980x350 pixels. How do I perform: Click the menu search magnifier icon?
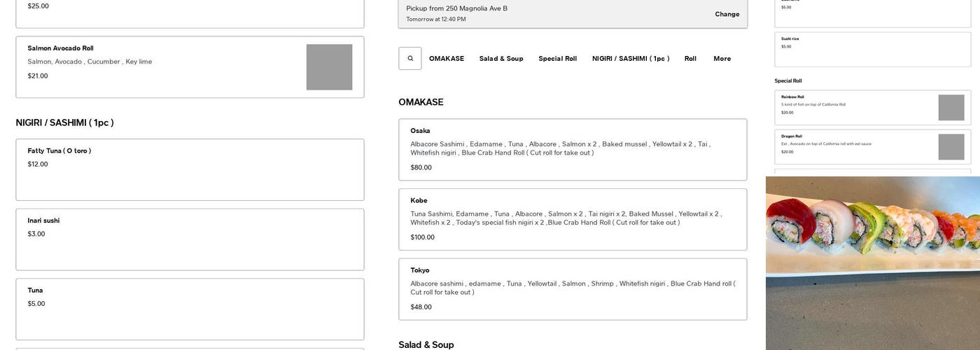click(x=410, y=59)
